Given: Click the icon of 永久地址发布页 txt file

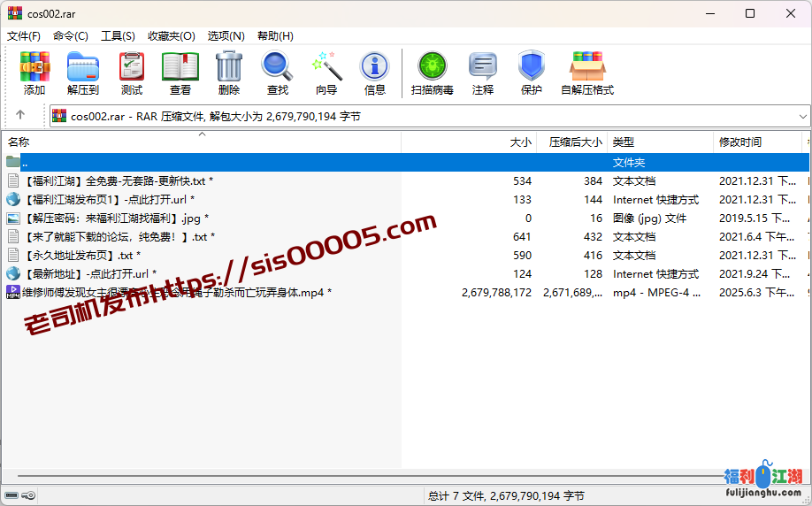Looking at the screenshot, I should pos(13,255).
